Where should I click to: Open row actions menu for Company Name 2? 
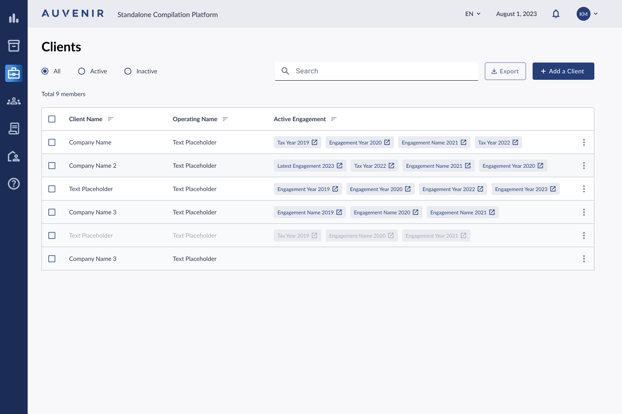click(584, 166)
